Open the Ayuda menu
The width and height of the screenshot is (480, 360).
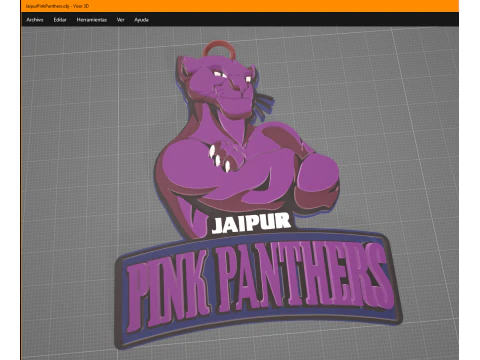[x=141, y=20]
